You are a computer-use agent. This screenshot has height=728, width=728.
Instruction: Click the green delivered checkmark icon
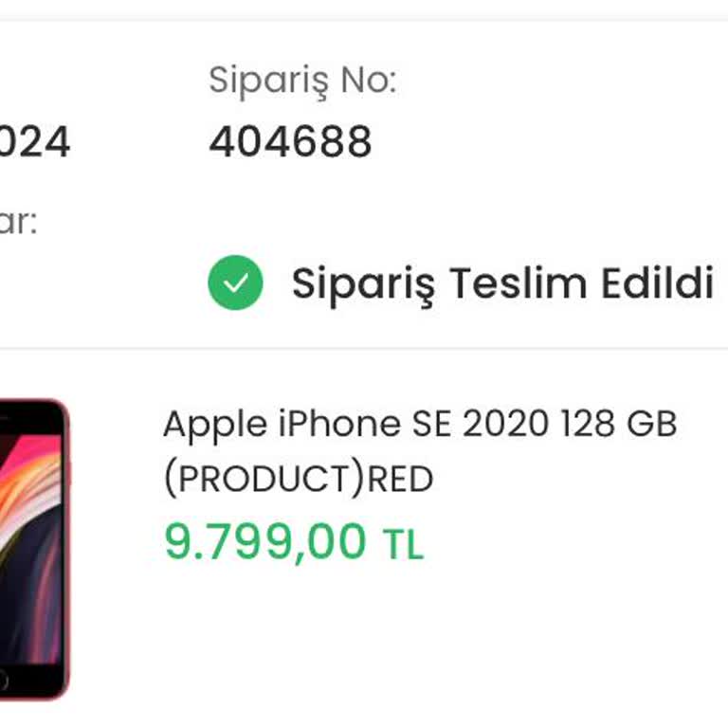(235, 282)
